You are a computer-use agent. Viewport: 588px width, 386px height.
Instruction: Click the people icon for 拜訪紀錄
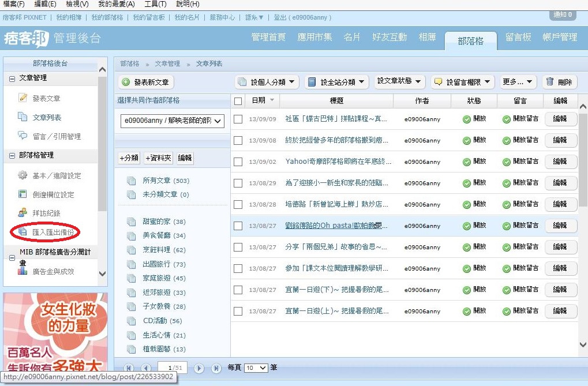(x=23, y=213)
